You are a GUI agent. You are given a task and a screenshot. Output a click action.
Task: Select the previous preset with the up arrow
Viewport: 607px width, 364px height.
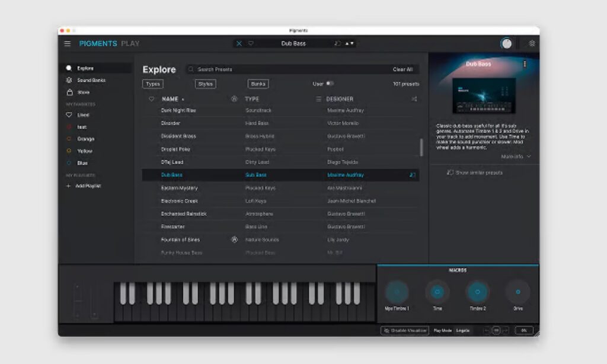[x=347, y=43]
